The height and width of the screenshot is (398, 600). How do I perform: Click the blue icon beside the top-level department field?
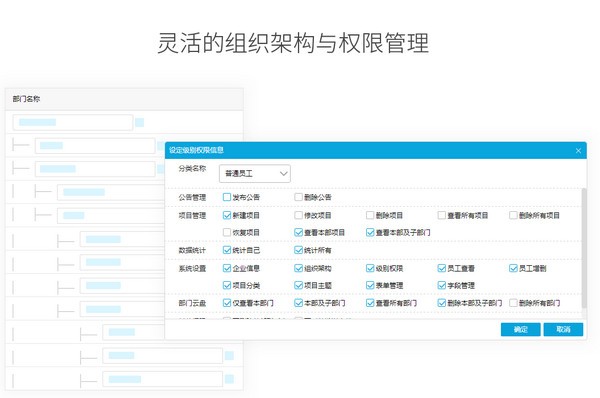tap(140, 122)
